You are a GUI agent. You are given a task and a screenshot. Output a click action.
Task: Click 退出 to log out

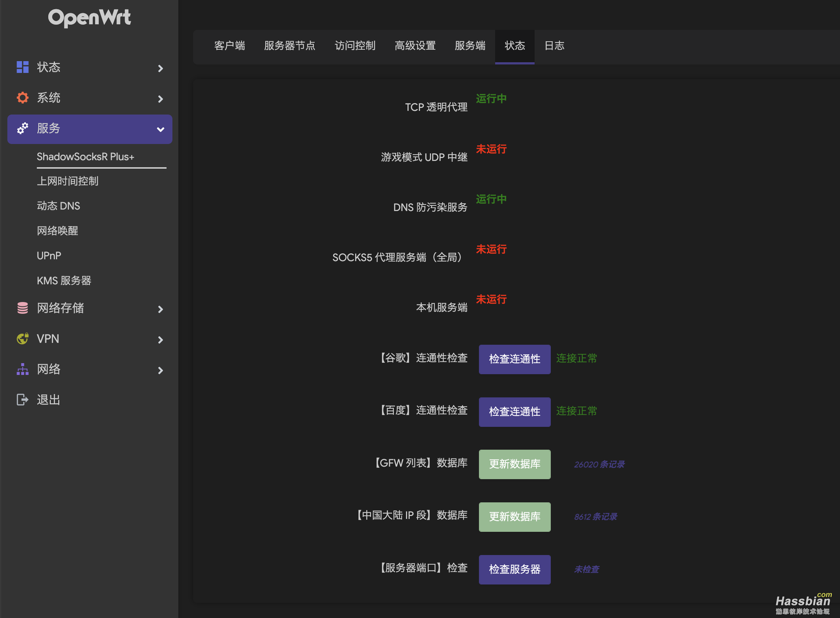(x=48, y=400)
